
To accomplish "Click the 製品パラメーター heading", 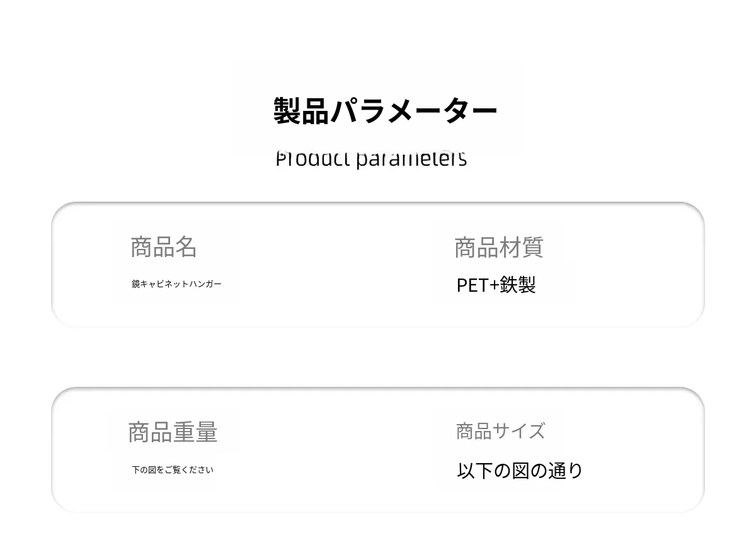I will [x=385, y=111].
